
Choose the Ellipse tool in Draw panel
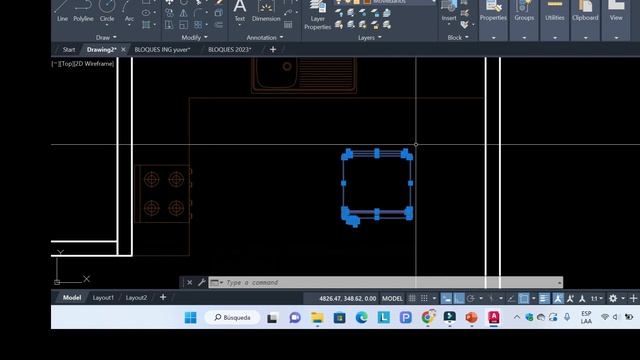[146, 13]
